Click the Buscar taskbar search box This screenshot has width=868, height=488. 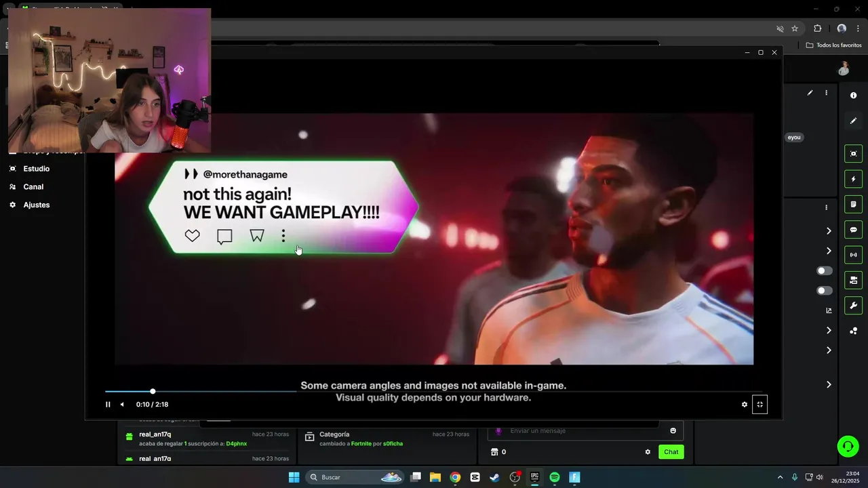(356, 477)
